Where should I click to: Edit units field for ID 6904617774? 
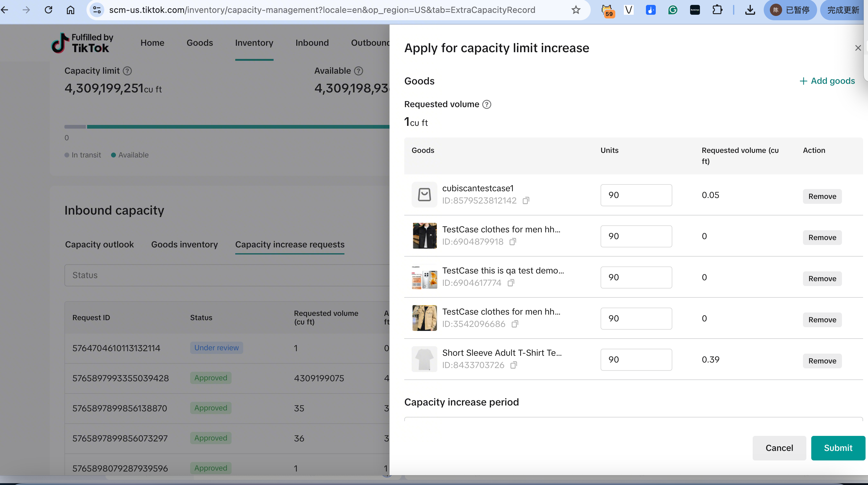click(636, 277)
